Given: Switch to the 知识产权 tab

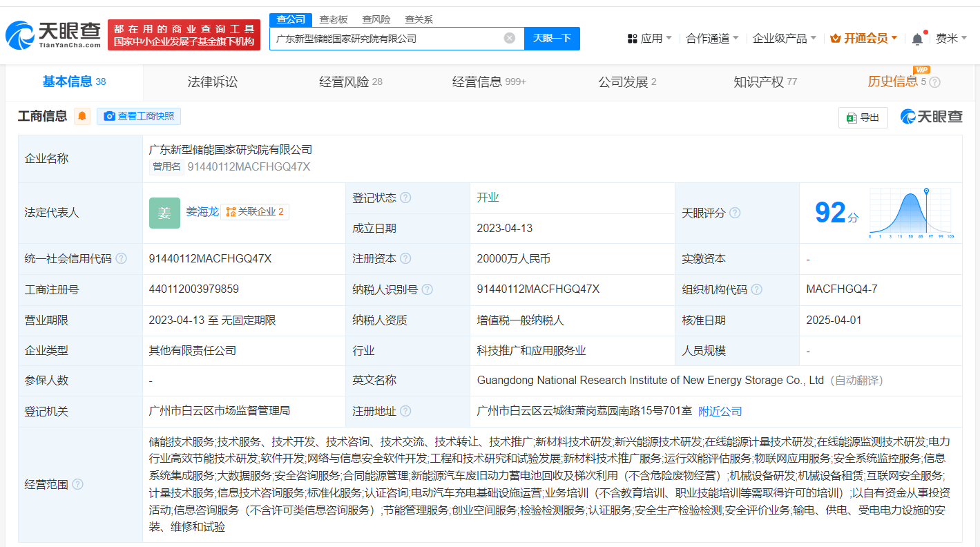Looking at the screenshot, I should point(758,81).
